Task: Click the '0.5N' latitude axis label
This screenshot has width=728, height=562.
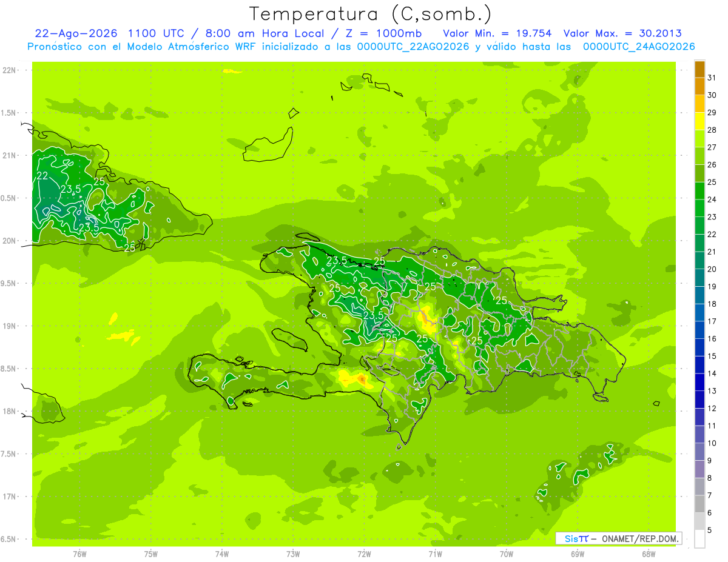Action: coord(9,198)
